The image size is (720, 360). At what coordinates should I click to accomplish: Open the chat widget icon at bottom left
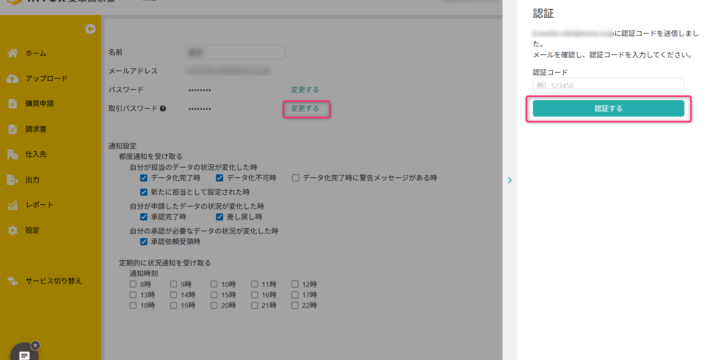click(24, 355)
